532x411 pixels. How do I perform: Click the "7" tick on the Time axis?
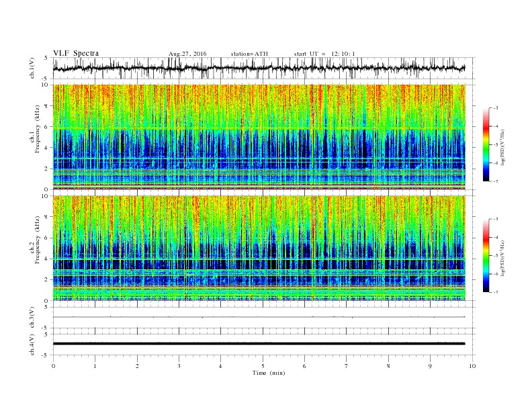(x=347, y=366)
